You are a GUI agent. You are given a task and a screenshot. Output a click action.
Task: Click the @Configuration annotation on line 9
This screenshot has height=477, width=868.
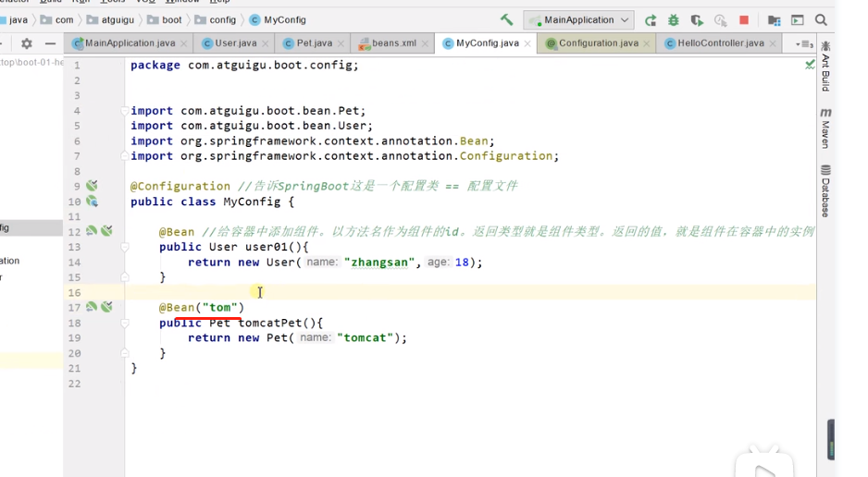pyautogui.click(x=180, y=186)
